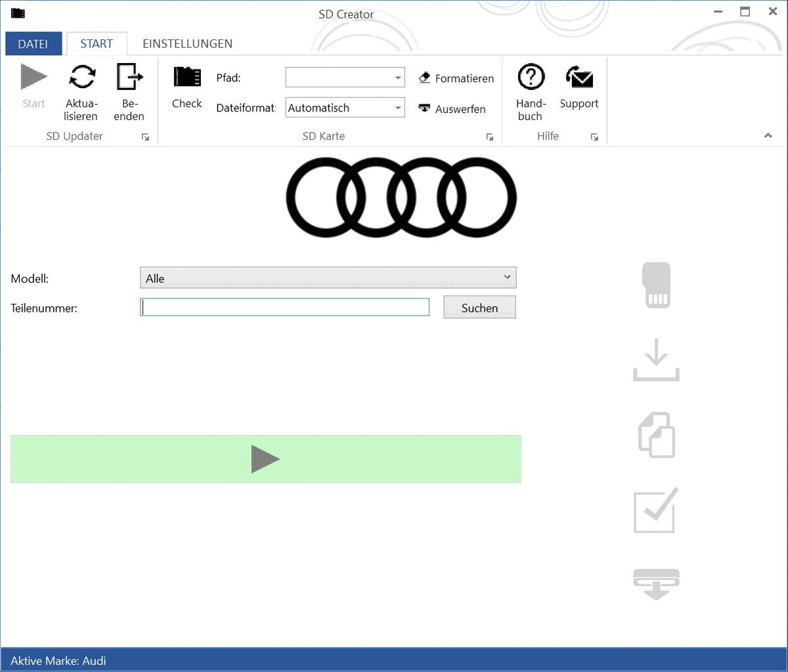Click the SD card step icon on right
Viewport: 788px width, 672px height.
[x=656, y=285]
